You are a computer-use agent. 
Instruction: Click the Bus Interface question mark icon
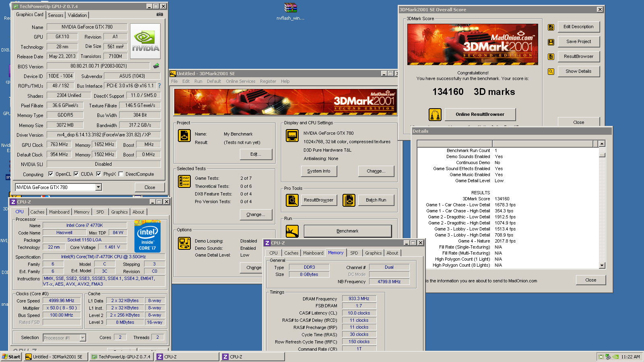tap(159, 86)
